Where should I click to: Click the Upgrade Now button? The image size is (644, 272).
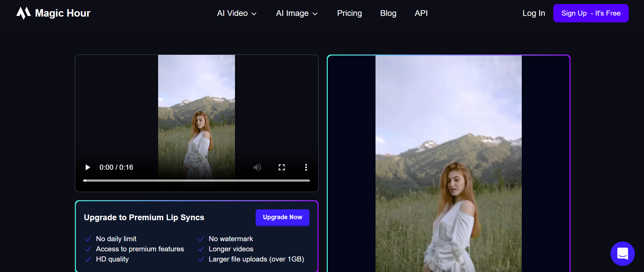pos(282,217)
